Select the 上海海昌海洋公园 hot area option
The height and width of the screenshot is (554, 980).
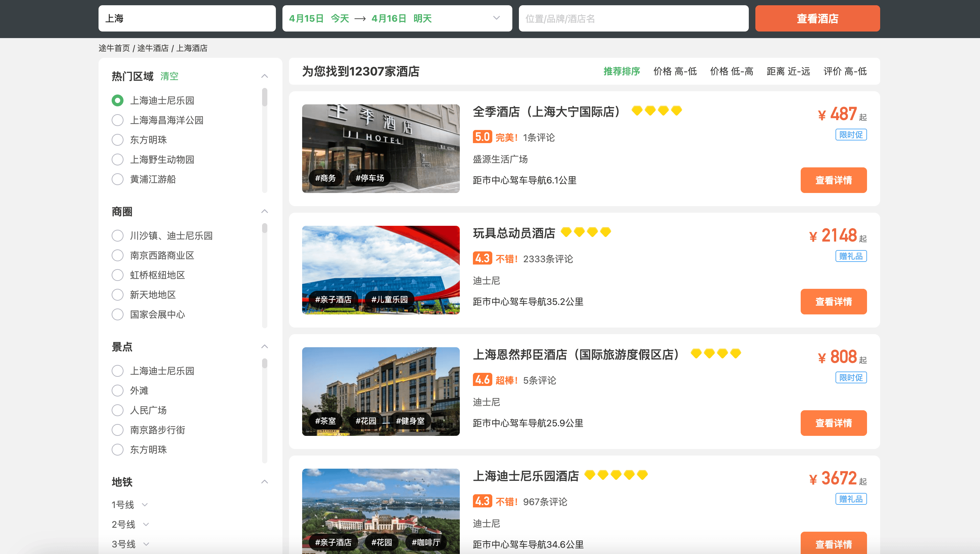pyautogui.click(x=118, y=120)
